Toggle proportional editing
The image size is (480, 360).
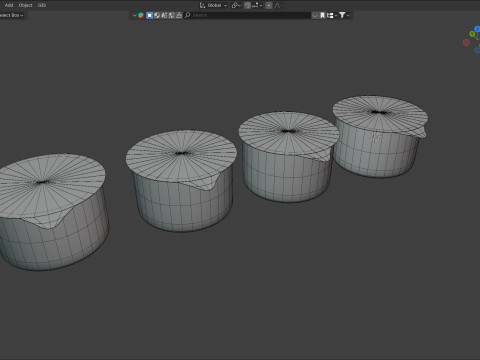[x=269, y=5]
